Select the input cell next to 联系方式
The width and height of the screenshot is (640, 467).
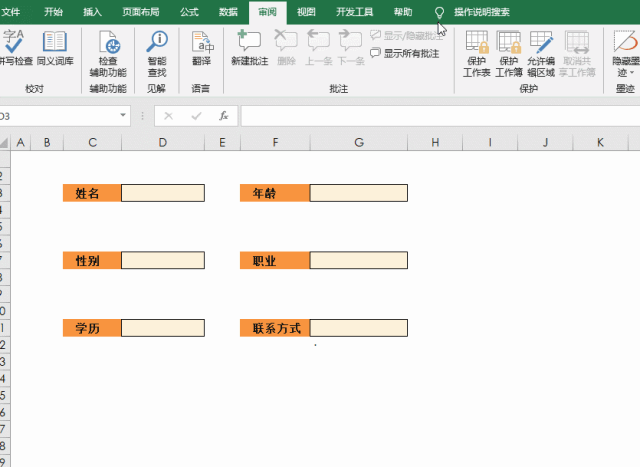(358, 328)
